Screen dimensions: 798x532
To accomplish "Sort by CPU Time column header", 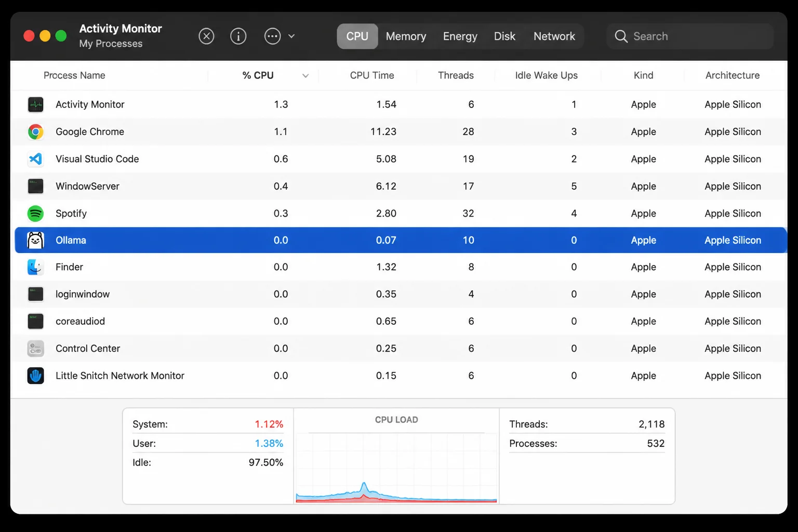I will pyautogui.click(x=372, y=75).
